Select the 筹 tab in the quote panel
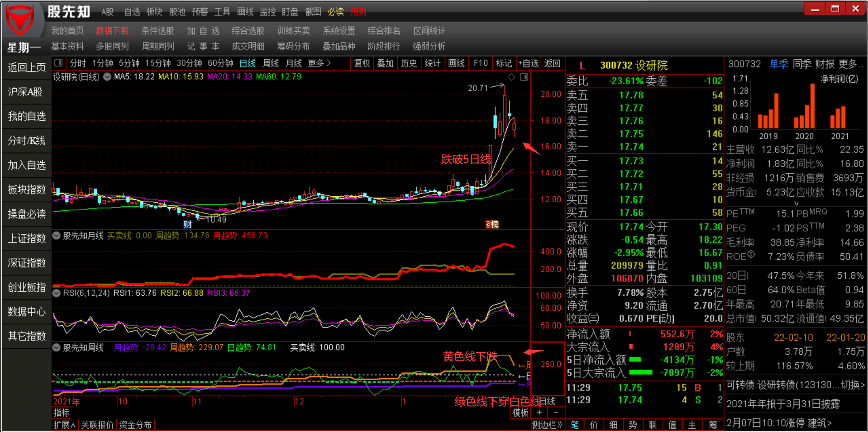The width and height of the screenshot is (868, 432). tap(713, 425)
